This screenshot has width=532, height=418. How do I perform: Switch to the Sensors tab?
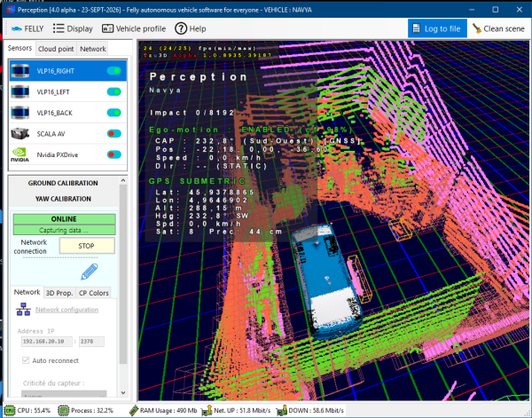pyautogui.click(x=20, y=48)
